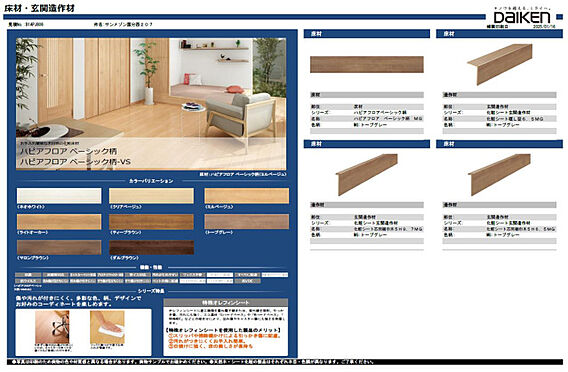568x372 pixels.
Task: Click the bottom-left L-shaped trim product image
Action: coord(367,175)
